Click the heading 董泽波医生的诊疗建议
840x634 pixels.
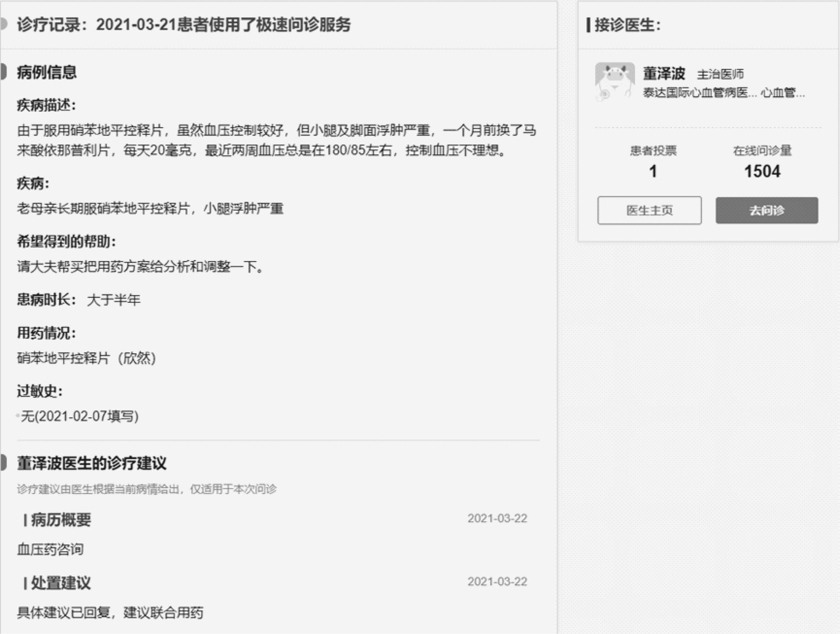point(92,463)
